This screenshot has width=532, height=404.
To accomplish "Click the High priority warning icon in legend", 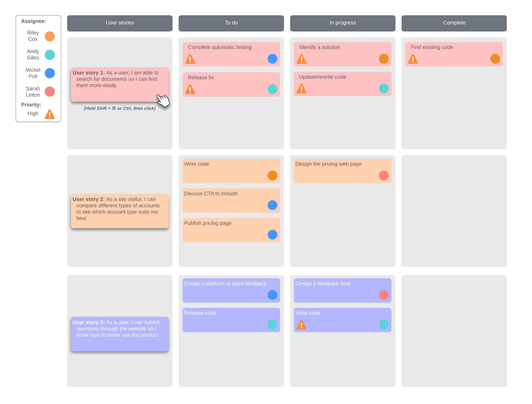I will [50, 114].
